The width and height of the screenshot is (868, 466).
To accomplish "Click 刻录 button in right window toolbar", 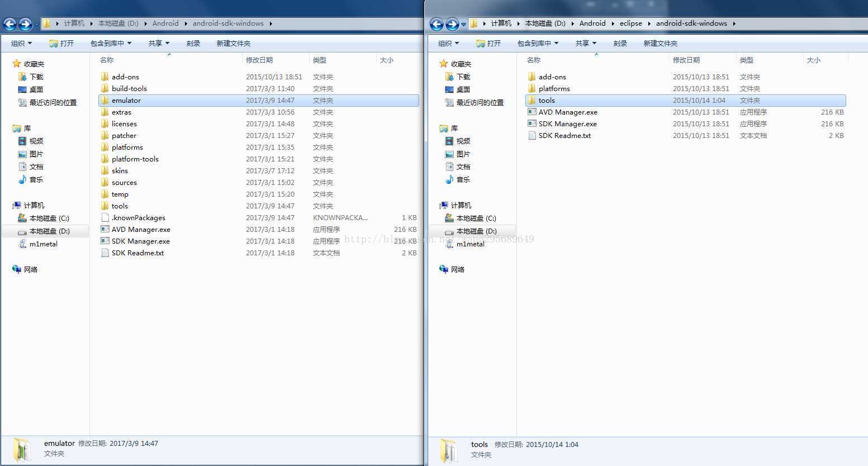I will [620, 44].
